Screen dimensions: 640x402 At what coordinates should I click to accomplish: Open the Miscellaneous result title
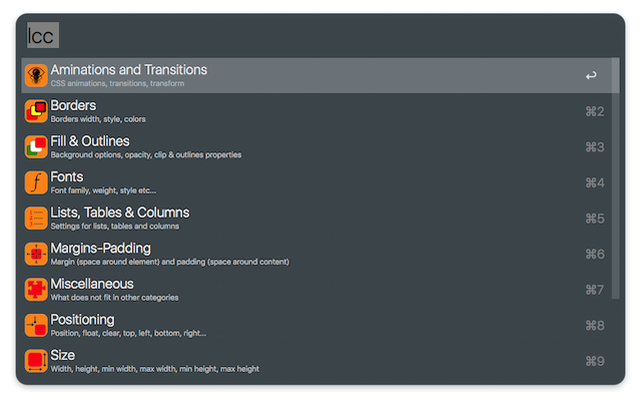point(92,284)
